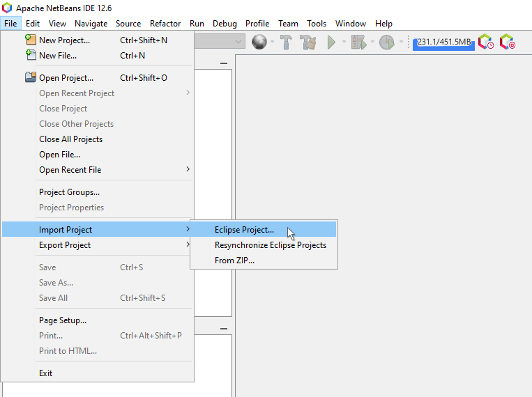Choose Close All Projects
532x397 pixels.
(98, 139)
